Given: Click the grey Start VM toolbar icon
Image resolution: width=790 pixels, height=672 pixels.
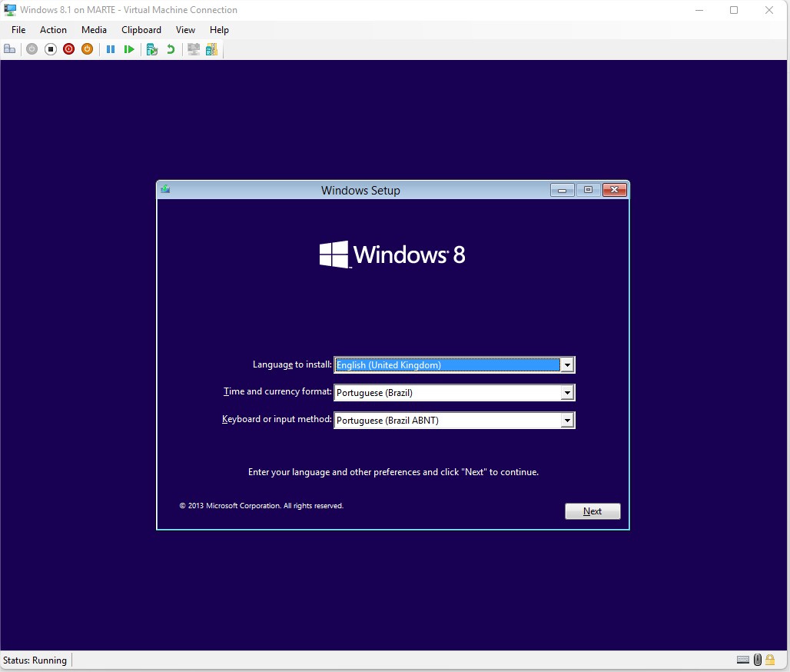Looking at the screenshot, I should 32,49.
